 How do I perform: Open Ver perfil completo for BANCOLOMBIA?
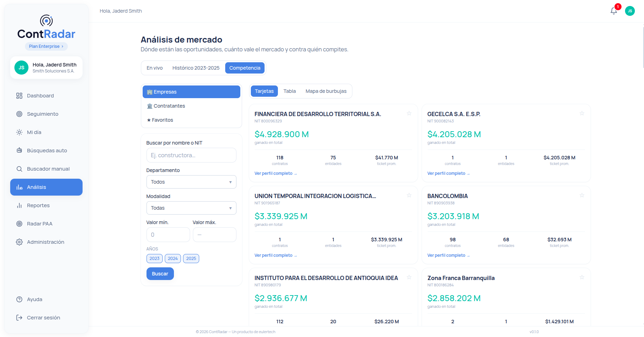point(449,255)
